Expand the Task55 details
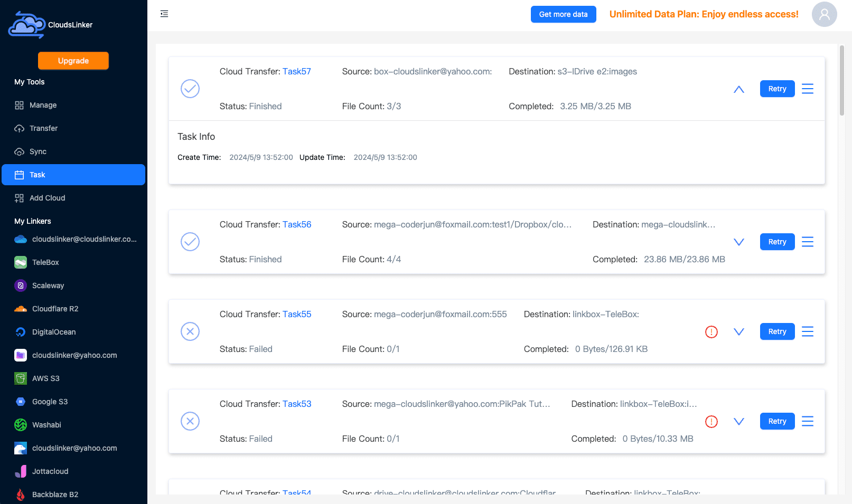Screen dimensions: 852x504 [x=739, y=331]
